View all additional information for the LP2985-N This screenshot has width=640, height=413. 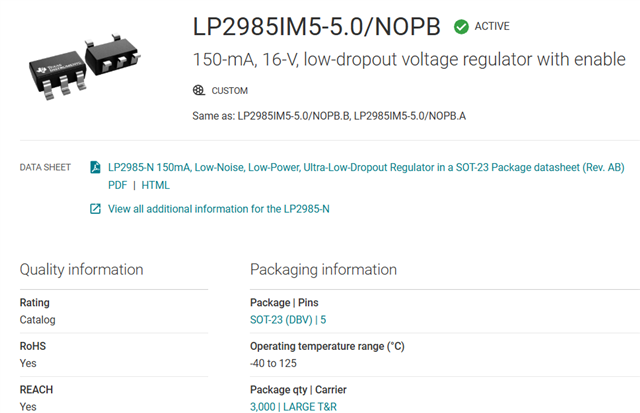(x=218, y=209)
